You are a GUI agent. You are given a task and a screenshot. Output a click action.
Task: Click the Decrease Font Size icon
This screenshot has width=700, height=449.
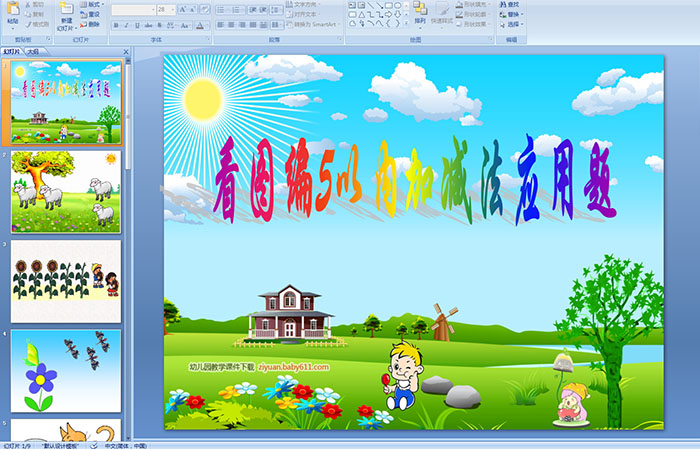[192, 10]
